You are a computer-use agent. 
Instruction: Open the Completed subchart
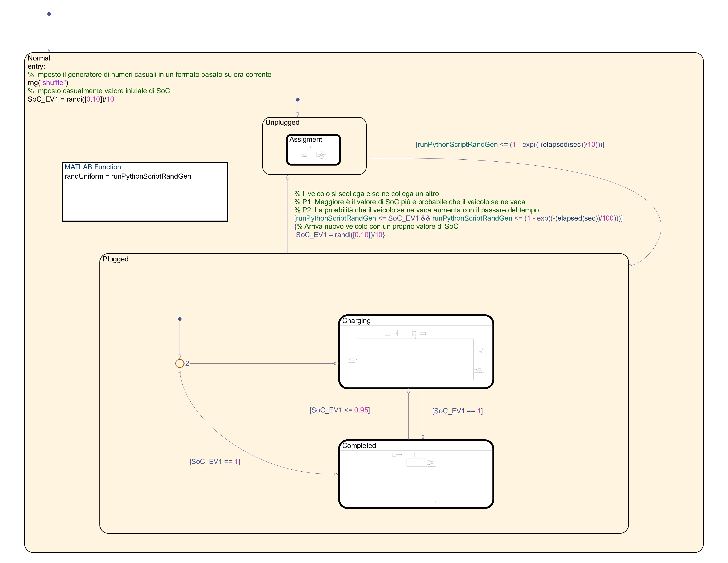coord(416,474)
